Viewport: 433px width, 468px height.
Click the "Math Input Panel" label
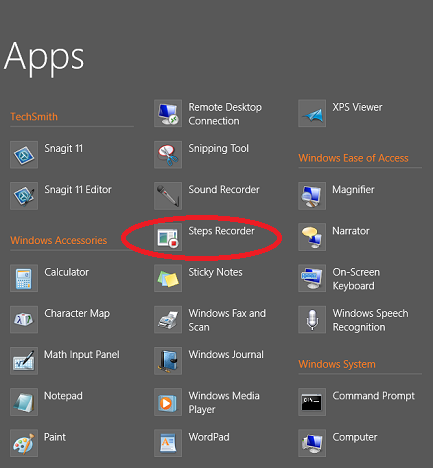pyautogui.click(x=82, y=355)
